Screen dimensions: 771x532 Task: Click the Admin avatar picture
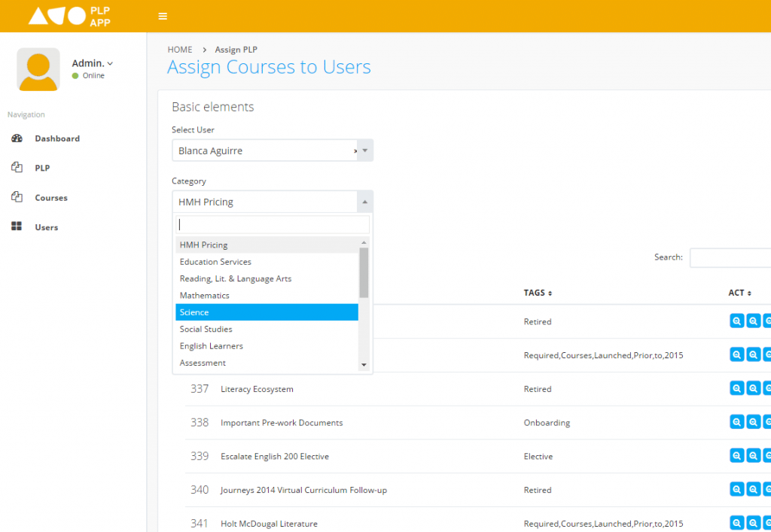click(x=38, y=69)
